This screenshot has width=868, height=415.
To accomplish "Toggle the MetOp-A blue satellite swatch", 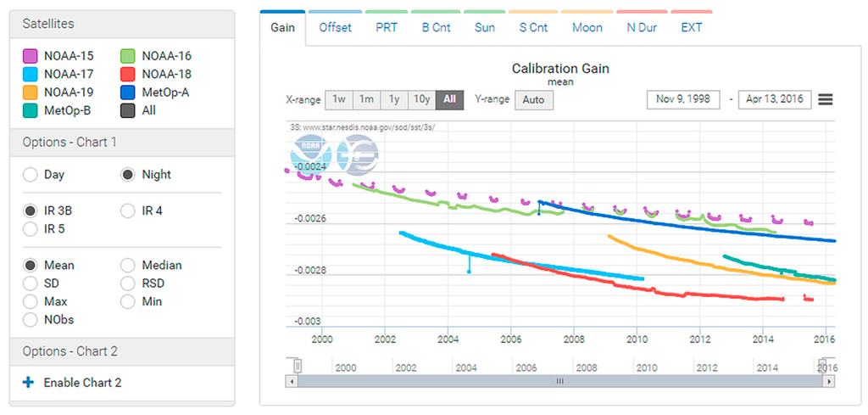I will click(x=128, y=92).
